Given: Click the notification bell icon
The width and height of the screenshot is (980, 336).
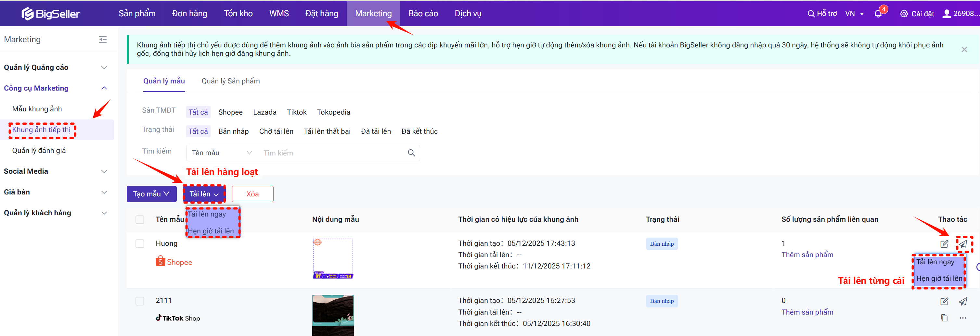Looking at the screenshot, I should (878, 14).
